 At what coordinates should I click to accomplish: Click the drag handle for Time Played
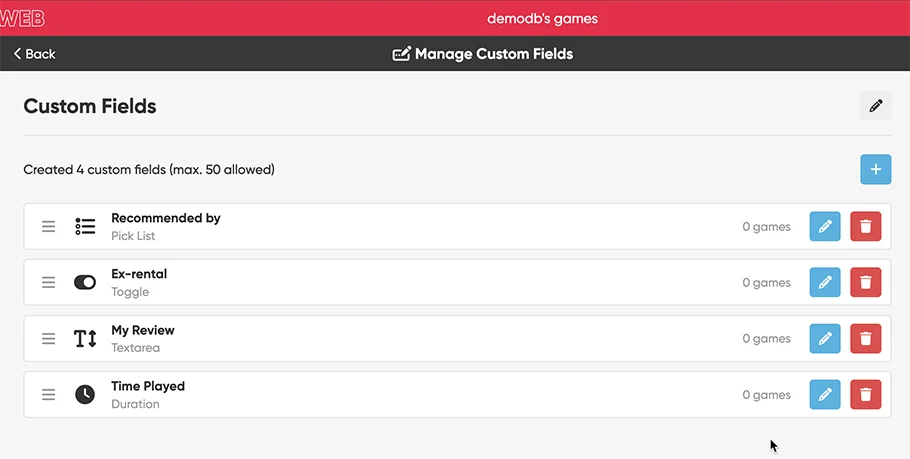click(x=48, y=395)
